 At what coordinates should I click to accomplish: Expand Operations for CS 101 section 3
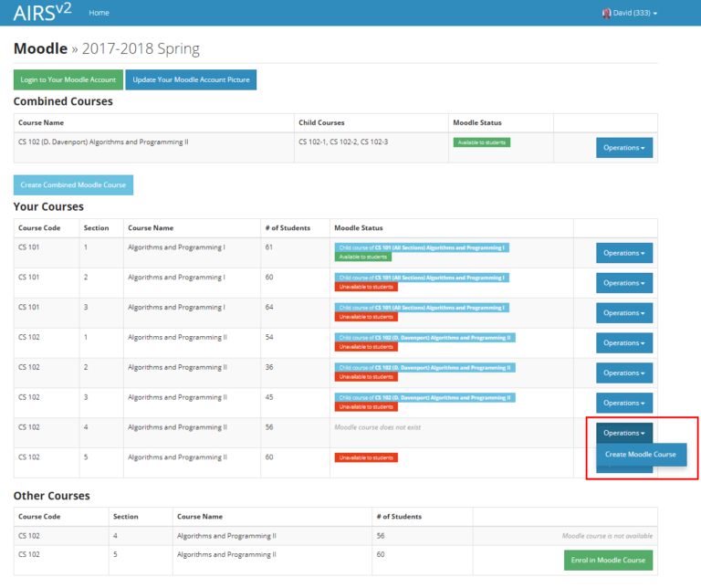624,313
